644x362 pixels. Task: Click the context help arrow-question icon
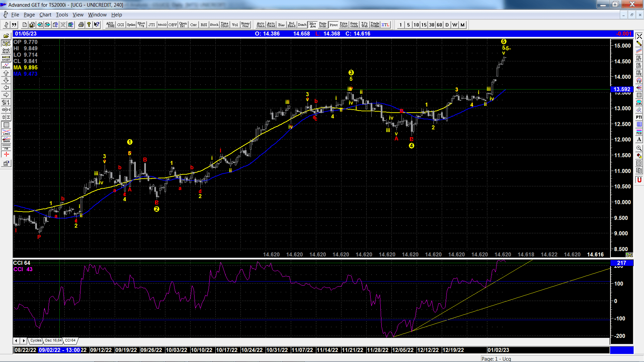(x=97, y=25)
